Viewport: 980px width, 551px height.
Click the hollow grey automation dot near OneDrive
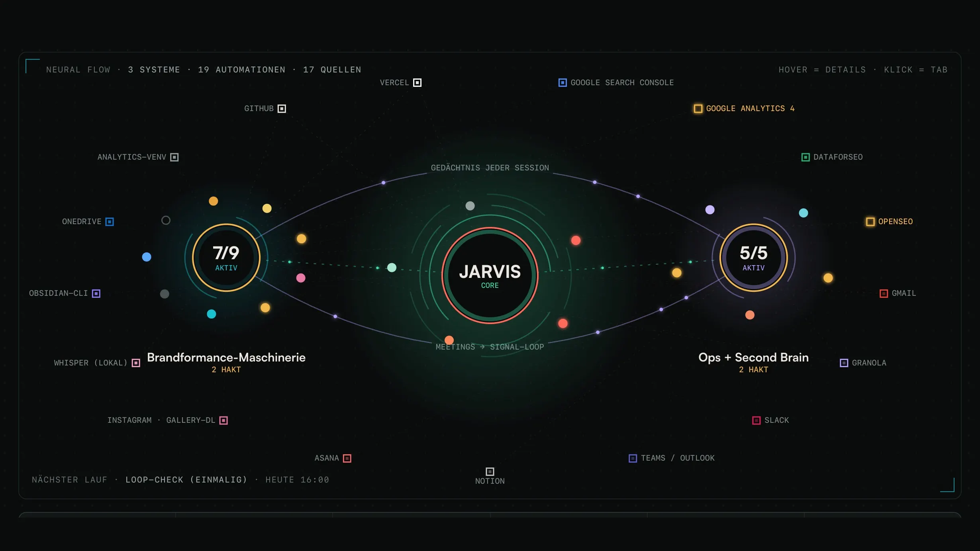pyautogui.click(x=166, y=220)
